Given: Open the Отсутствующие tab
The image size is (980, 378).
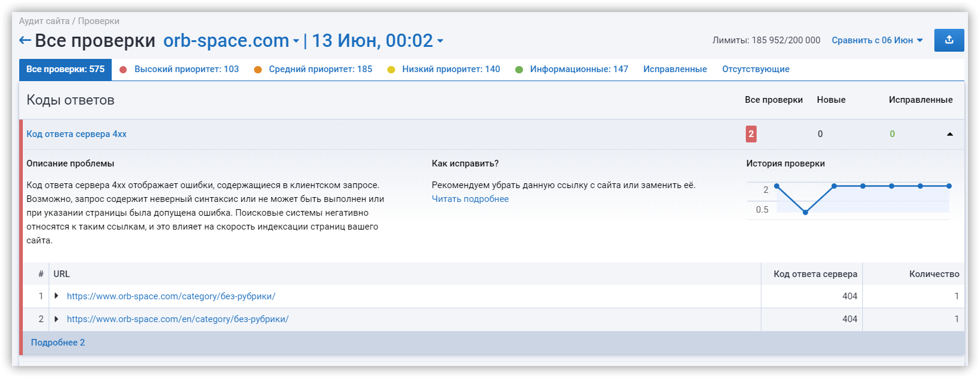Looking at the screenshot, I should click(755, 69).
